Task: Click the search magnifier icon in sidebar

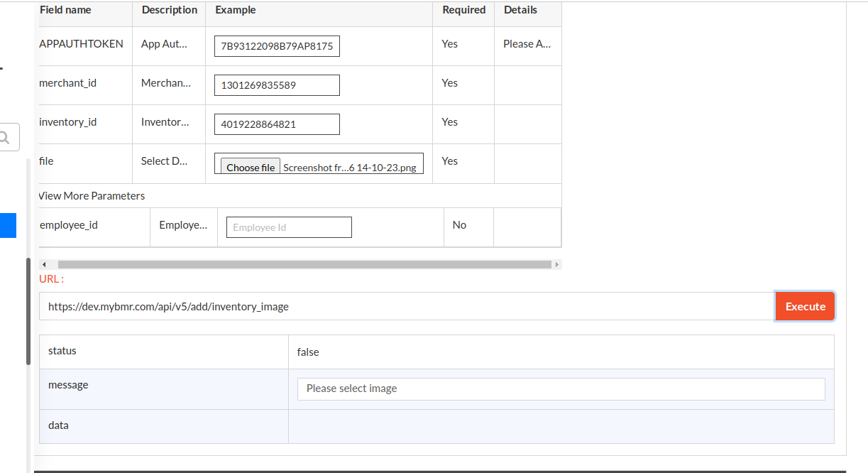Action: click(6, 137)
